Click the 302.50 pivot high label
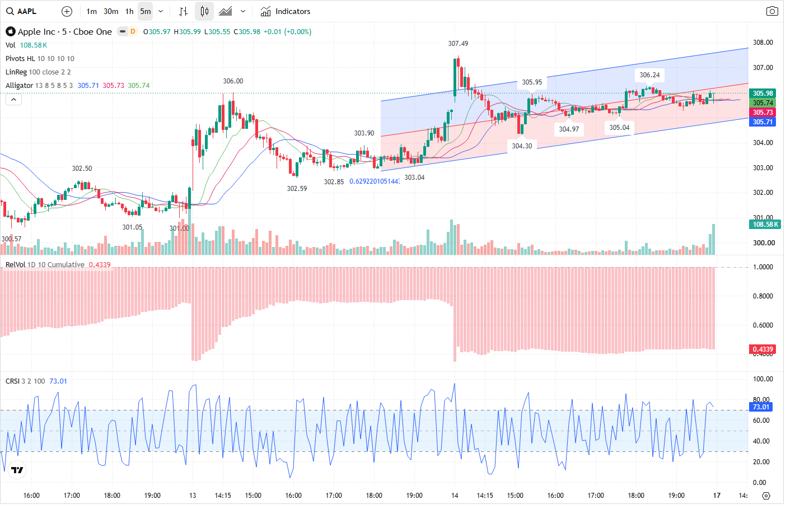Viewport: 795px width, 532px height. (x=82, y=168)
